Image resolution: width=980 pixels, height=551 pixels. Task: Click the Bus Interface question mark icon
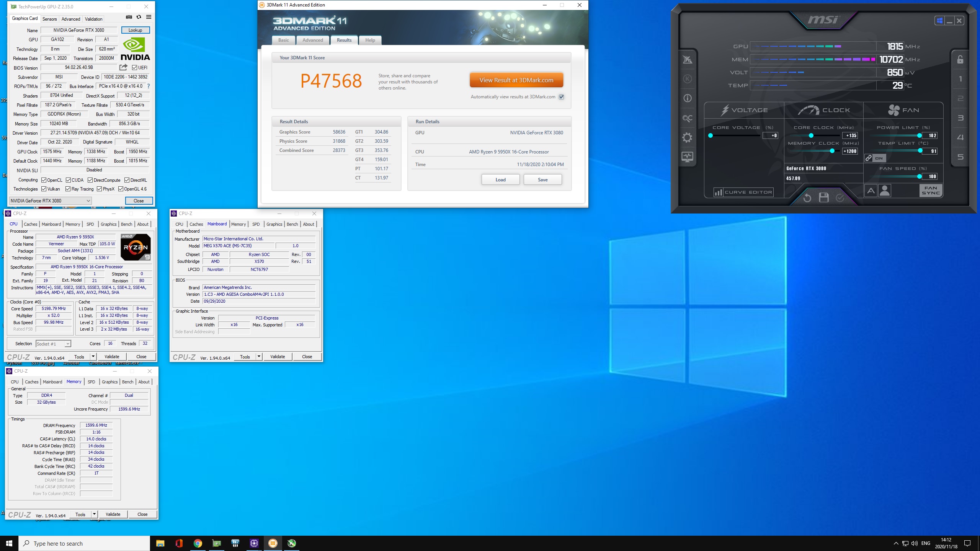point(149,86)
